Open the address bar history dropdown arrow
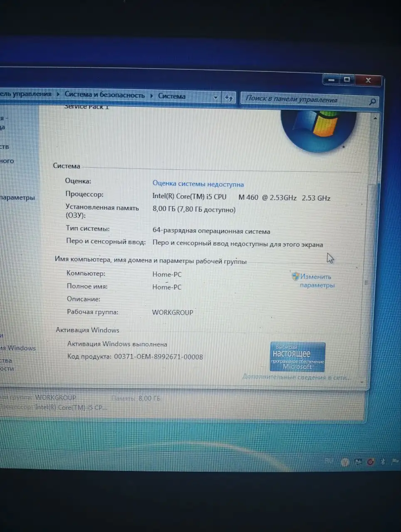Image resolution: width=401 pixels, height=532 pixels. tap(215, 97)
